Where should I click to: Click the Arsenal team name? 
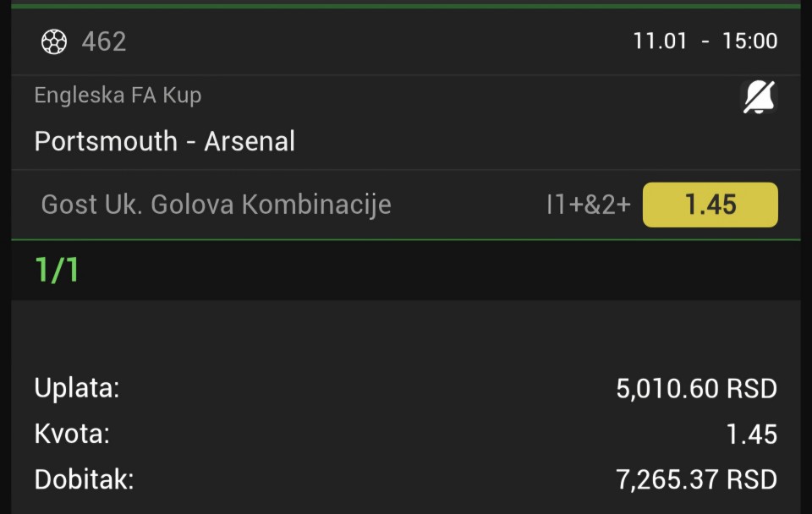click(x=250, y=140)
